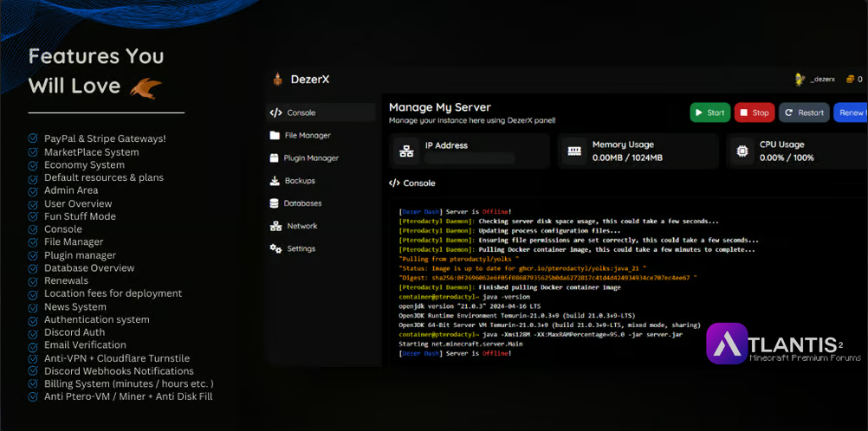Click Discord Webhooks Notifications feature text

pyautogui.click(x=119, y=370)
